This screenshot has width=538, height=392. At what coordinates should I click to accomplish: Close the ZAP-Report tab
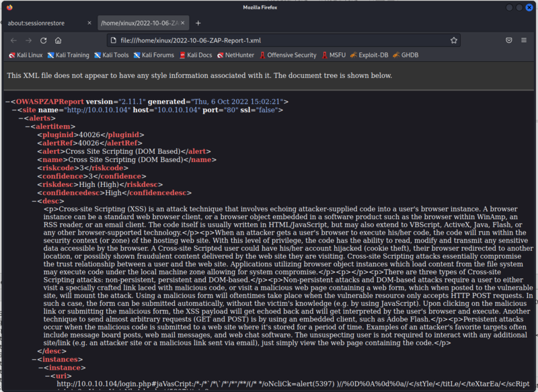[x=183, y=23]
